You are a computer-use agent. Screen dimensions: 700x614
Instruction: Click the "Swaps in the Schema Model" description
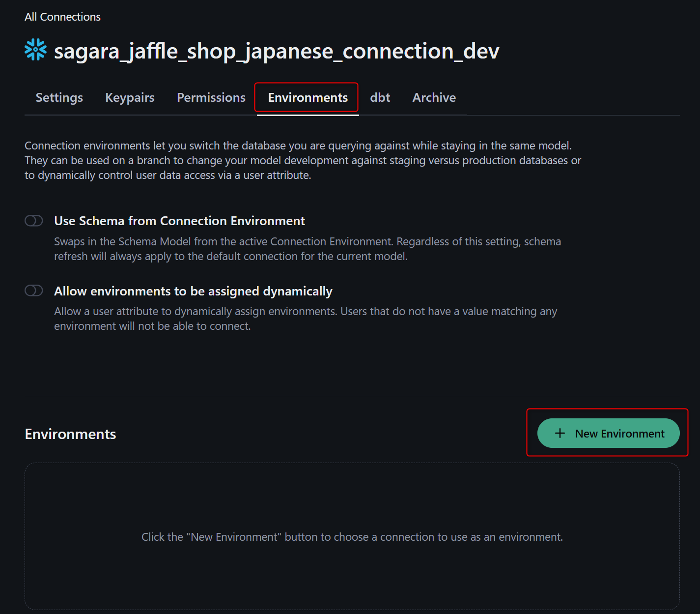point(307,249)
